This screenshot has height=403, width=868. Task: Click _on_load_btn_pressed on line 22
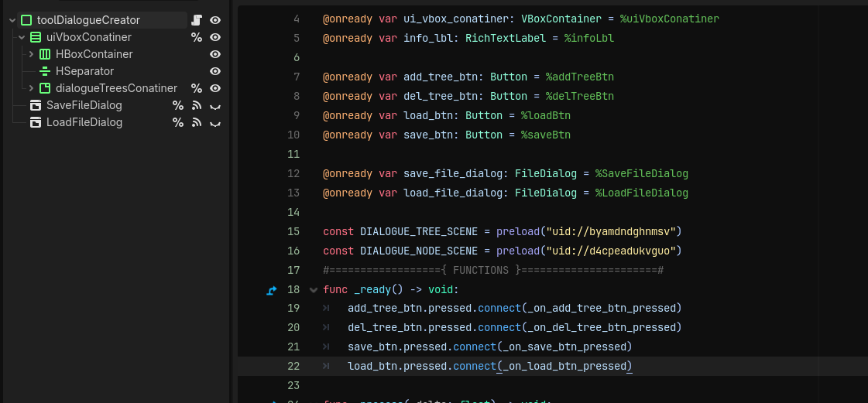click(564, 366)
